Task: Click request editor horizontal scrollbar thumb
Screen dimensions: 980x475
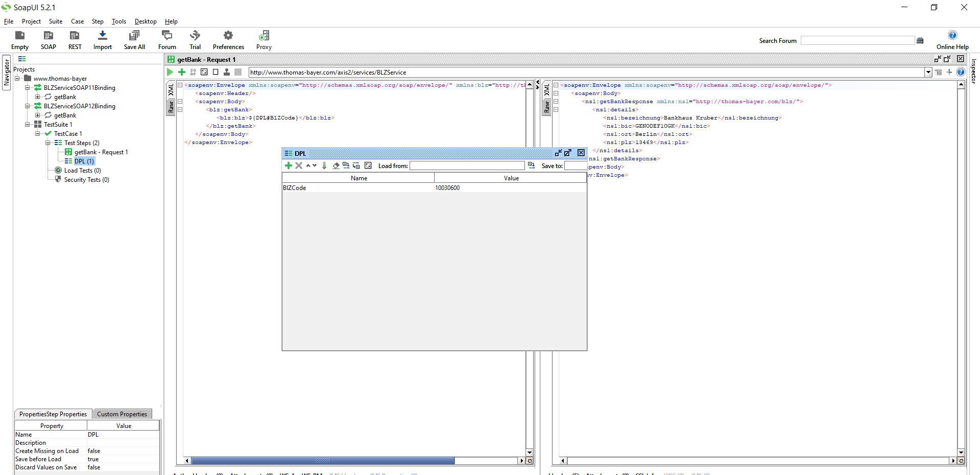Action: [323, 461]
